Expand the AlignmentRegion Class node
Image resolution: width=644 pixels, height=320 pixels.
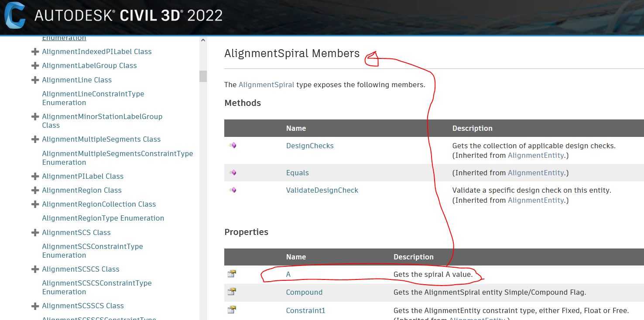(x=35, y=190)
